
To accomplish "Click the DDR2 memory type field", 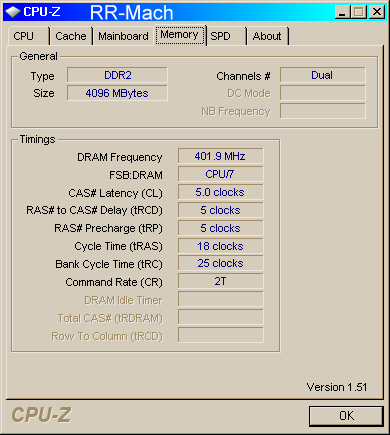I will click(117, 75).
